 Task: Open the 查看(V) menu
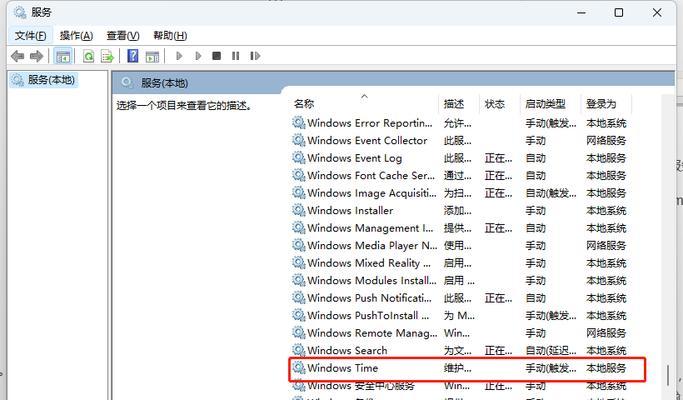pos(123,36)
